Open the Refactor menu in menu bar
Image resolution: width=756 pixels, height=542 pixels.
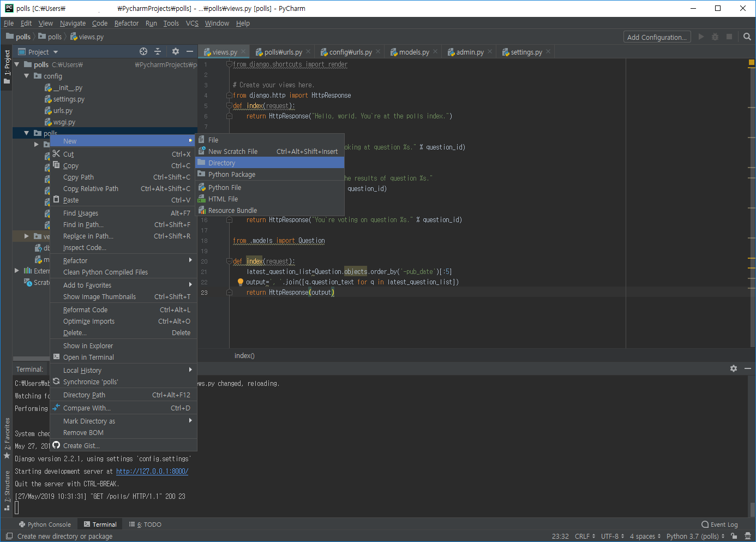pyautogui.click(x=127, y=23)
